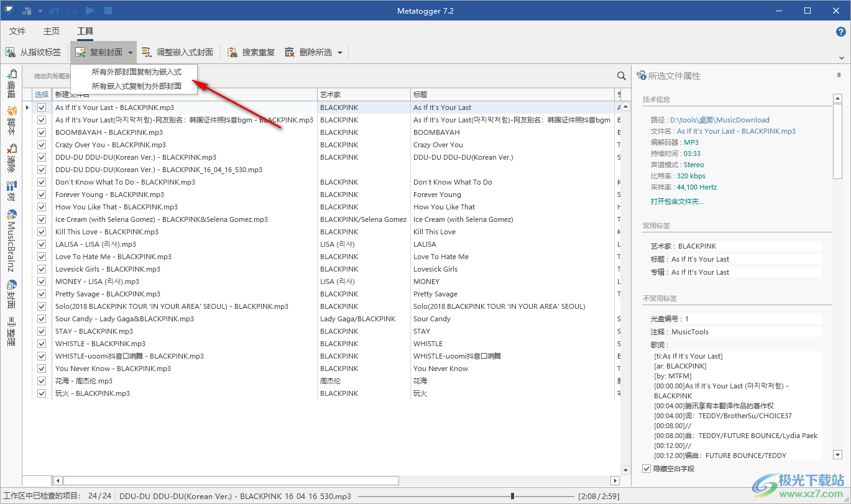Screen dimensions: 851x504
Task: Collapse the 复制封面 dropdown arrow
Action: [131, 53]
